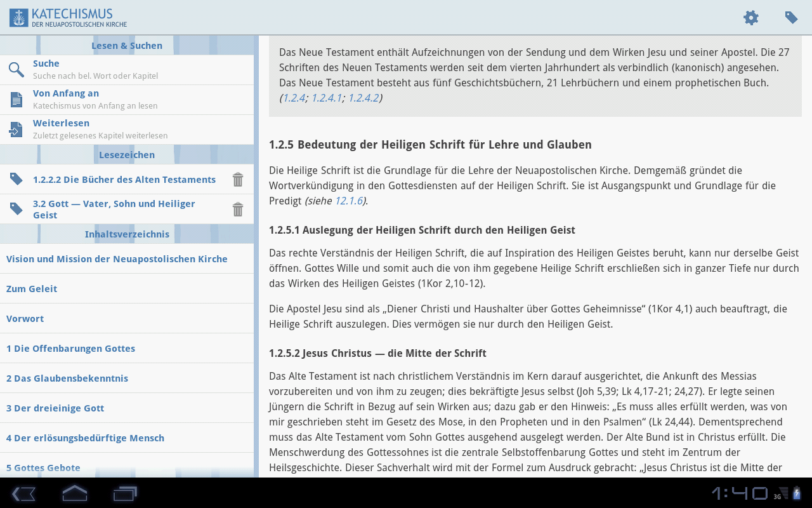Tap heading 1.2.5.2 Jesus Christus — die Mitte
Screen dimensions: 812x508
(377, 353)
